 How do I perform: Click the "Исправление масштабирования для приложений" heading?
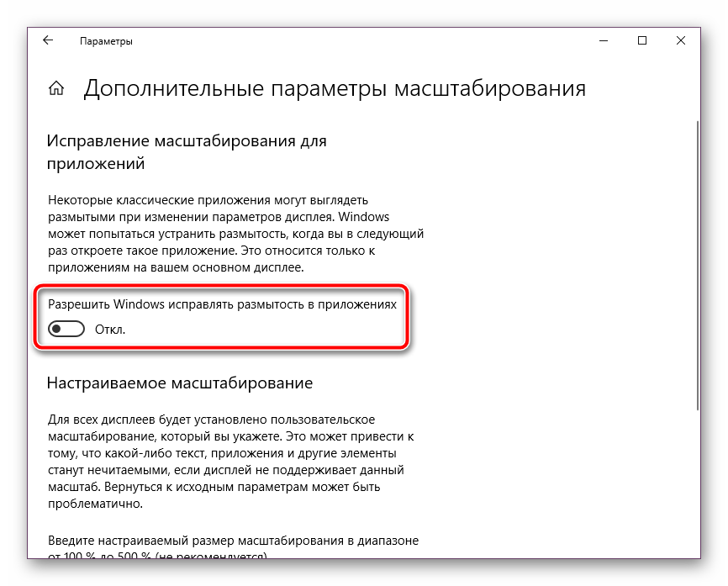tap(187, 152)
